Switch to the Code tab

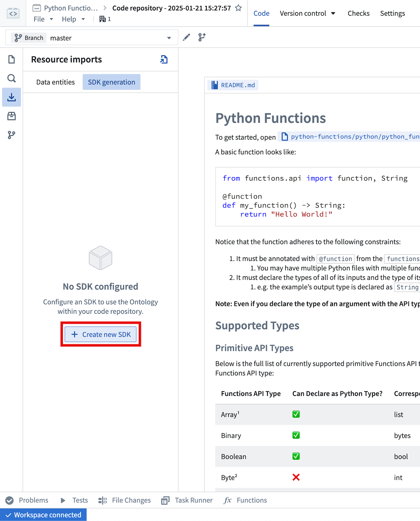pyautogui.click(x=261, y=13)
